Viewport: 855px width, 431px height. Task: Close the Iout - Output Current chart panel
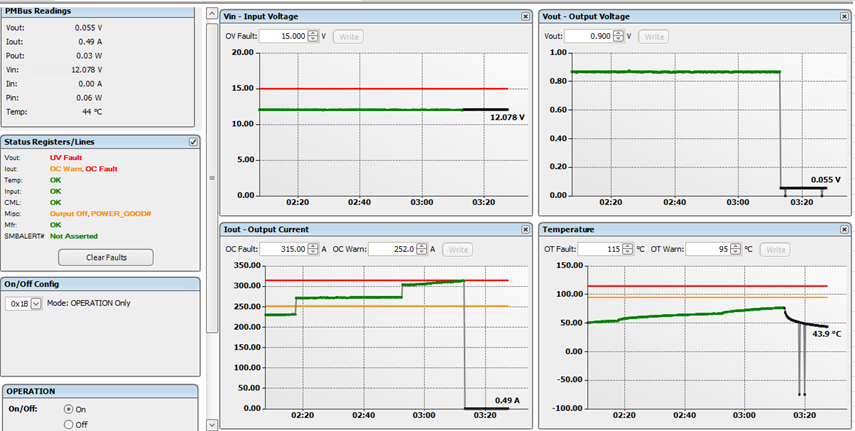pyautogui.click(x=526, y=229)
